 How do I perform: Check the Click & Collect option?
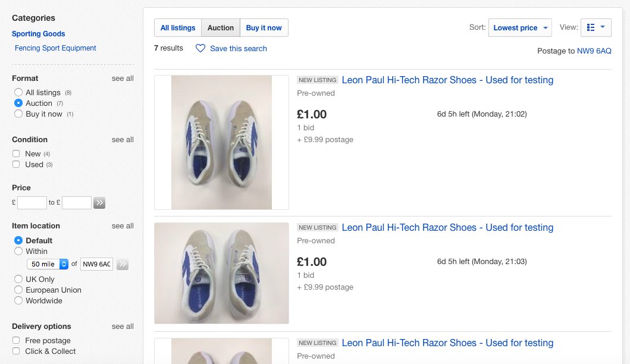click(x=16, y=351)
